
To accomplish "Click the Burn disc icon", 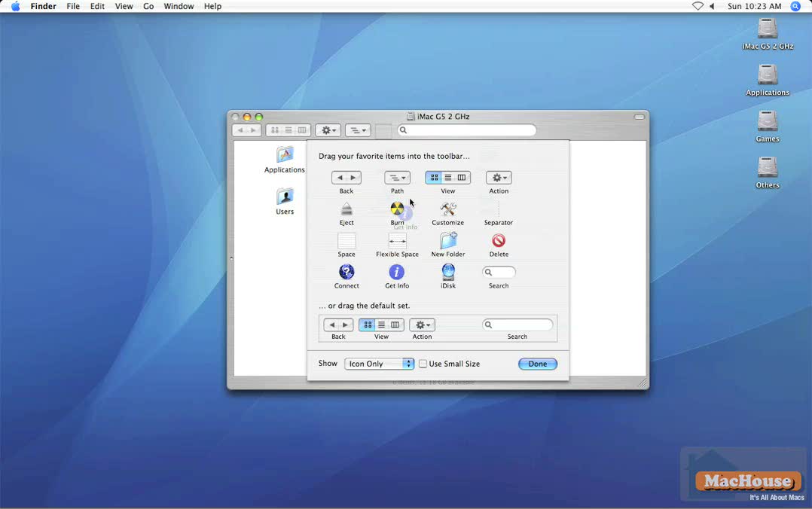I will point(397,209).
